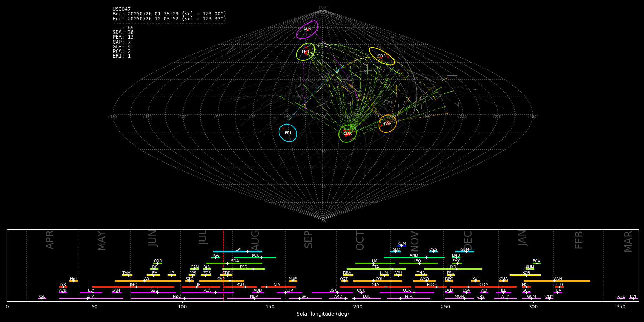Click the PCA radiant ellipse on the sky map

(307, 30)
